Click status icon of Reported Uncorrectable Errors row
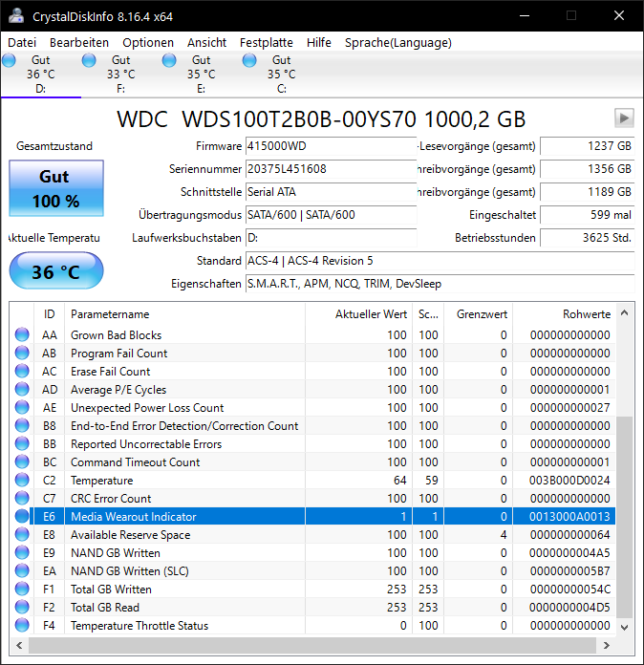The height and width of the screenshot is (665, 644). (22, 443)
